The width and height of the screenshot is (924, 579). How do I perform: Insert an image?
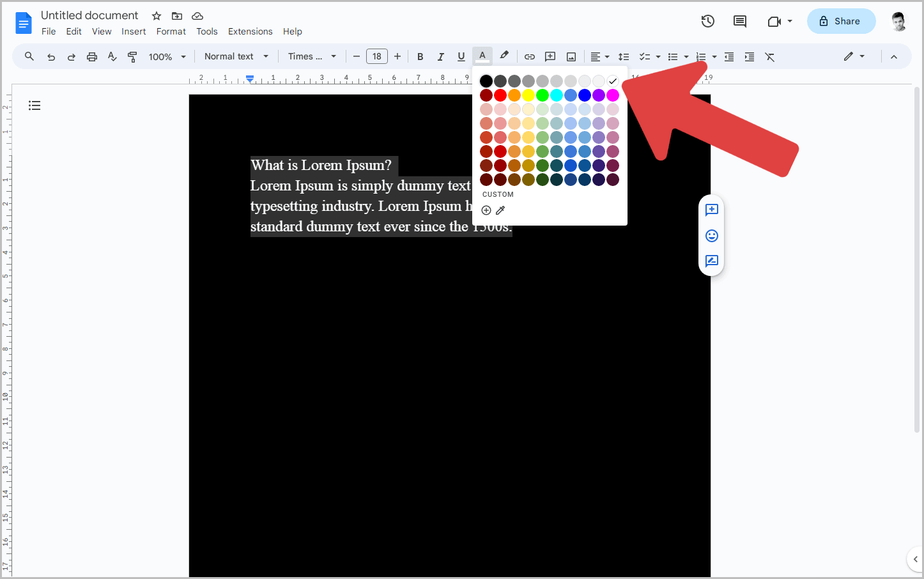[571, 56]
